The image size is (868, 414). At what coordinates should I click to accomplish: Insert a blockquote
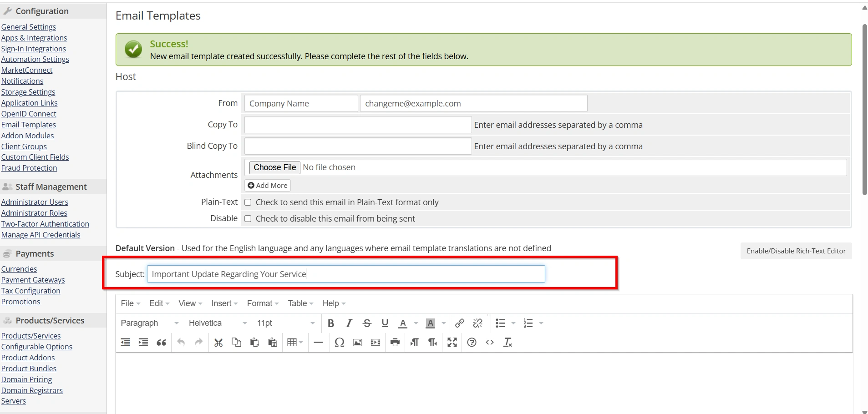pos(161,342)
